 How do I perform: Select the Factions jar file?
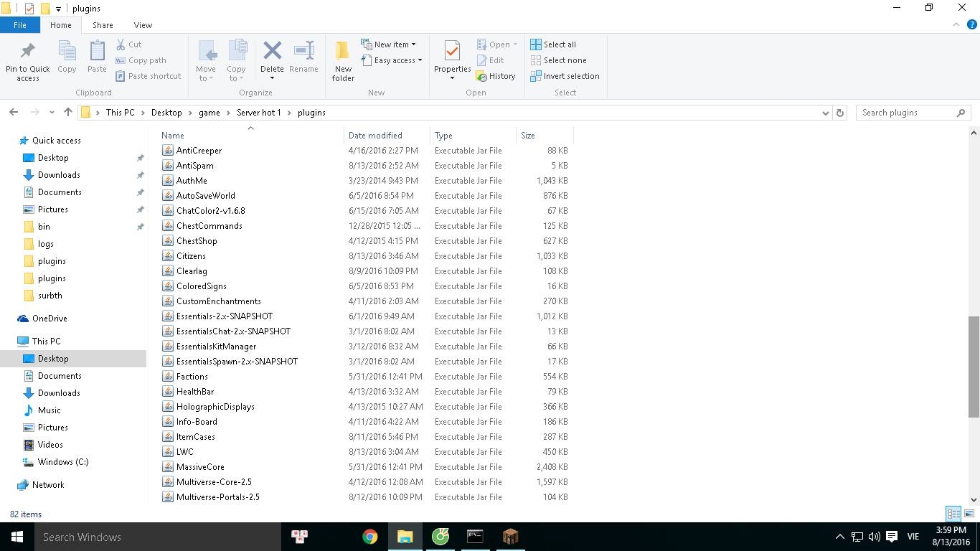coord(192,377)
